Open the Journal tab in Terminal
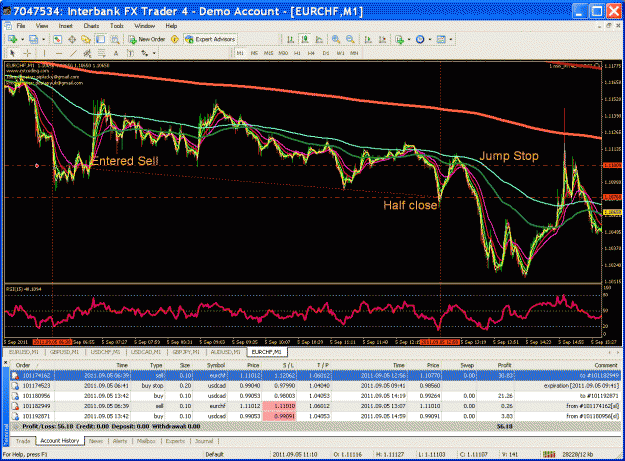The width and height of the screenshot is (625, 461). point(204,441)
